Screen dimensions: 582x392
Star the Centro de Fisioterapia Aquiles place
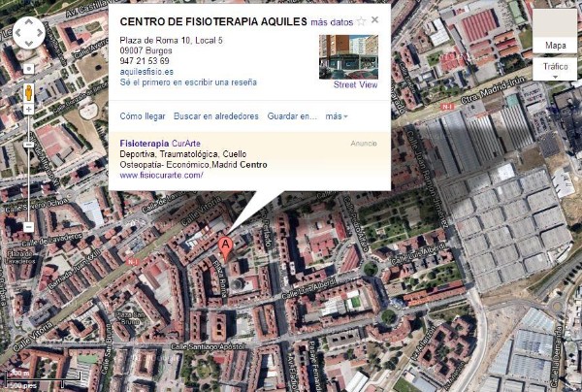[x=361, y=21]
